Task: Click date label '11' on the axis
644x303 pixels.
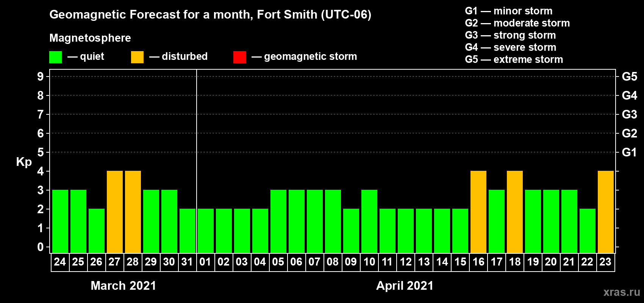Action: (x=387, y=262)
